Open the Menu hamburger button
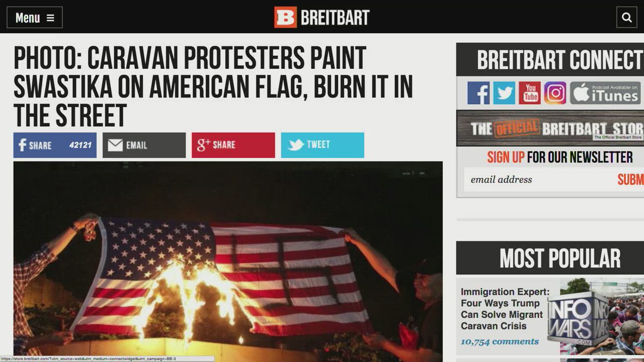Screen dimensions: 644x362 (x=35, y=18)
